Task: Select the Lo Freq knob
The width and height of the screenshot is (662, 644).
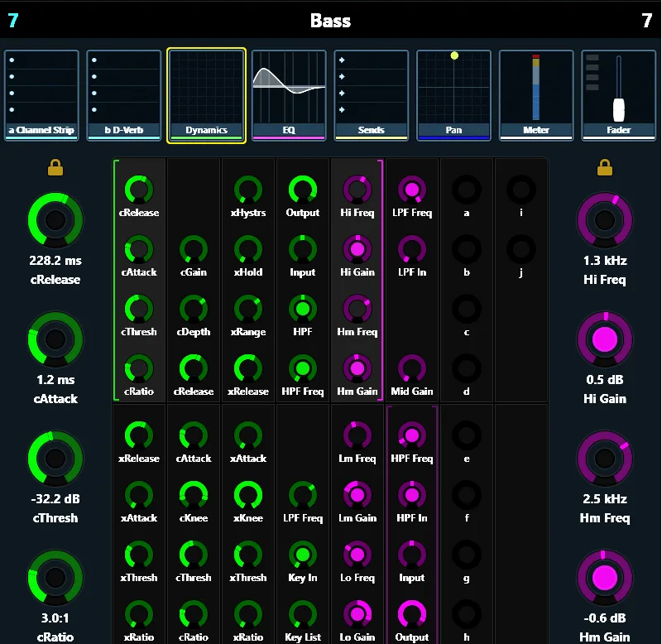Action: (357, 555)
